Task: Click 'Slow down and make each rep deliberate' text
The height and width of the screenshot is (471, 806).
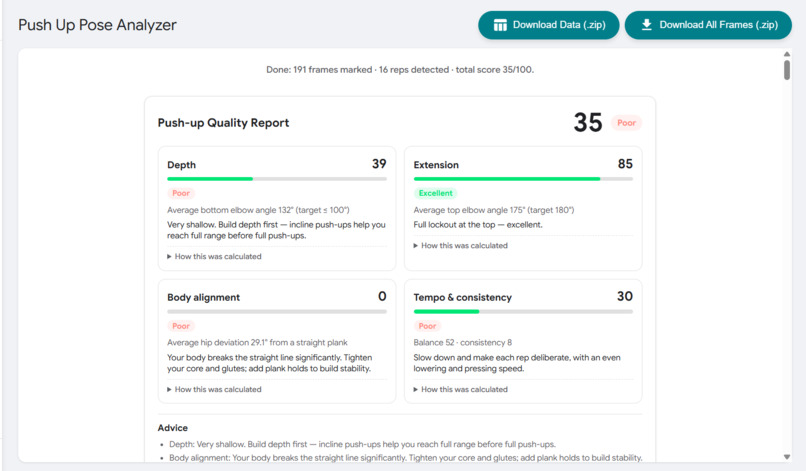Action: pyautogui.click(x=517, y=363)
